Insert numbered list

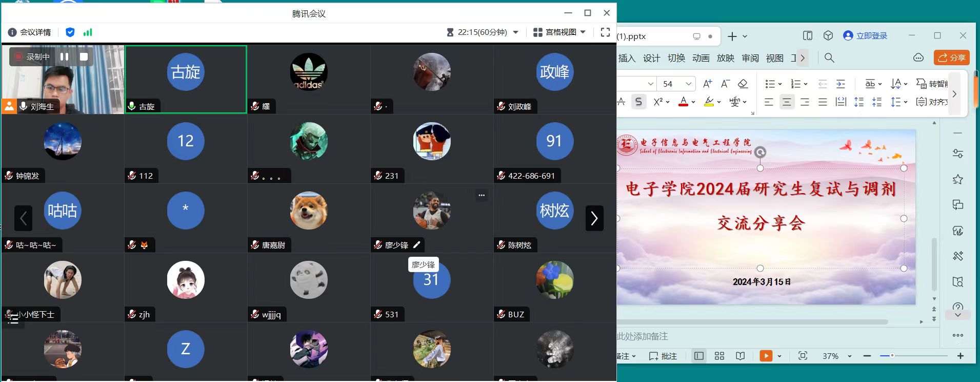point(796,84)
